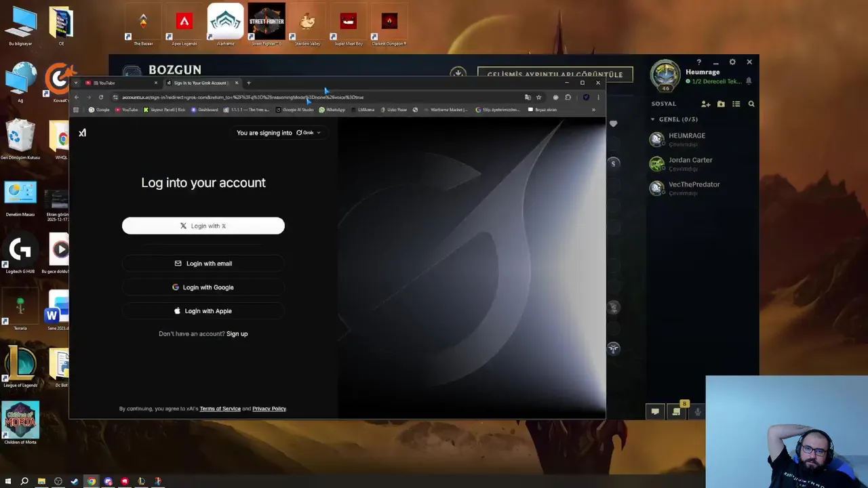The width and height of the screenshot is (868, 488).
Task: Open Street Fighter 6 desktop shortcut
Action: tap(266, 26)
